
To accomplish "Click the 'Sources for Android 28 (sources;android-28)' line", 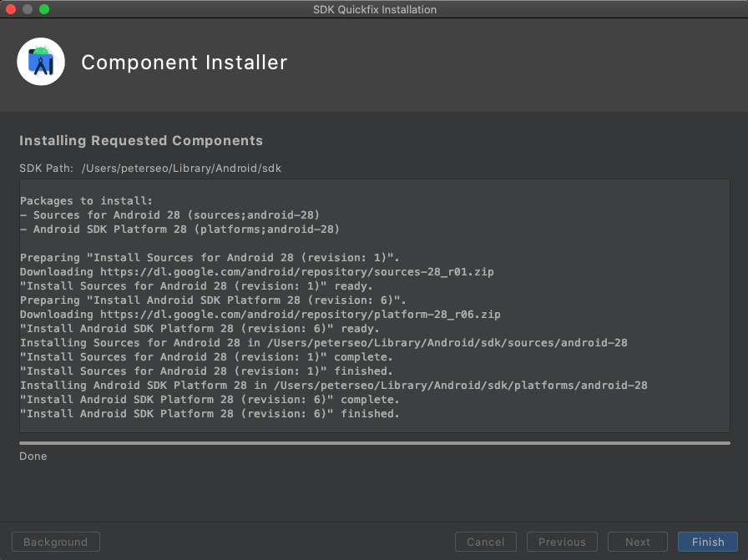I will click(169, 215).
